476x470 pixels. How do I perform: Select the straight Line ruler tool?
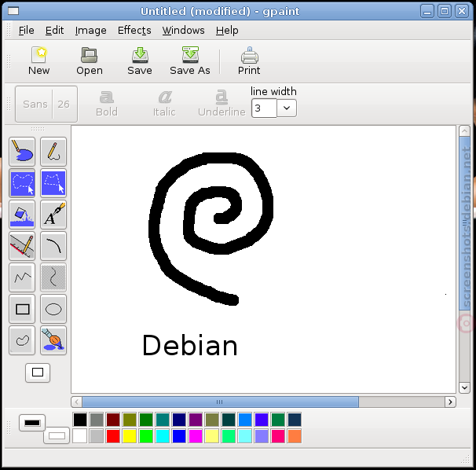tap(22, 246)
